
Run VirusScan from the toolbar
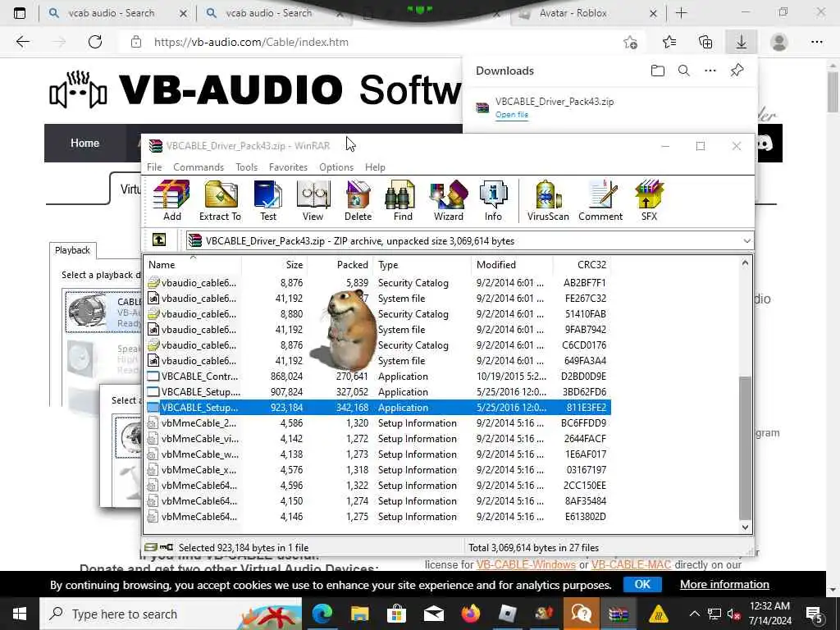pos(548,200)
